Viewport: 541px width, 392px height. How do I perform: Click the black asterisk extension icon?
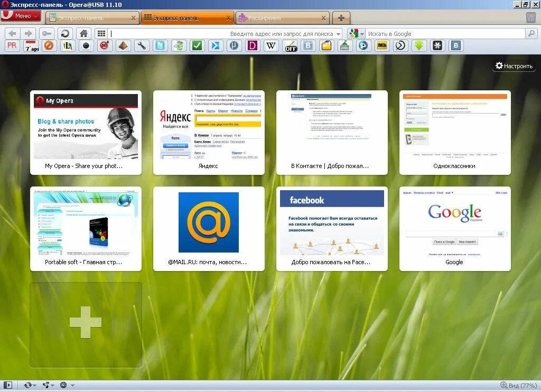437,45
